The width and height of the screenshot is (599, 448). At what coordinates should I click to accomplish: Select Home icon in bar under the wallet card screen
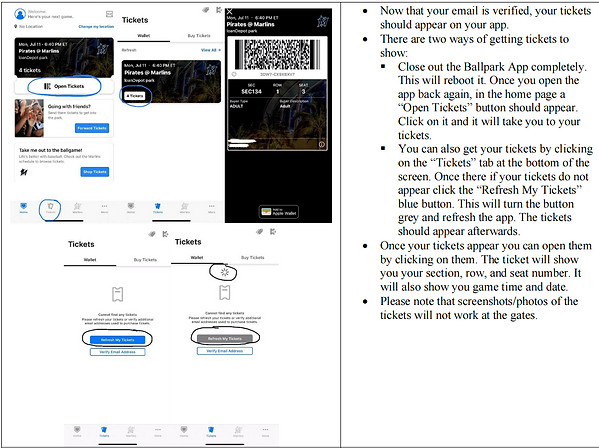click(x=131, y=208)
